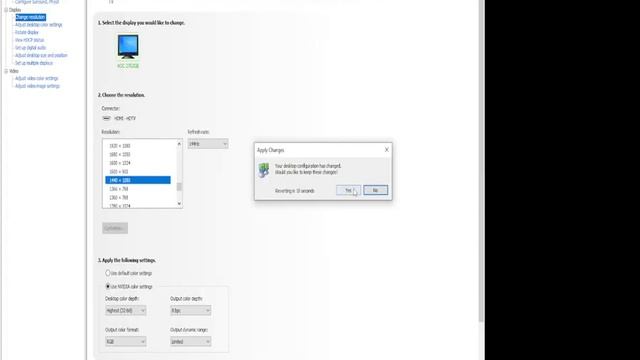This screenshot has width=640, height=360.
Task: Open View HDCP status page
Action: (29, 40)
